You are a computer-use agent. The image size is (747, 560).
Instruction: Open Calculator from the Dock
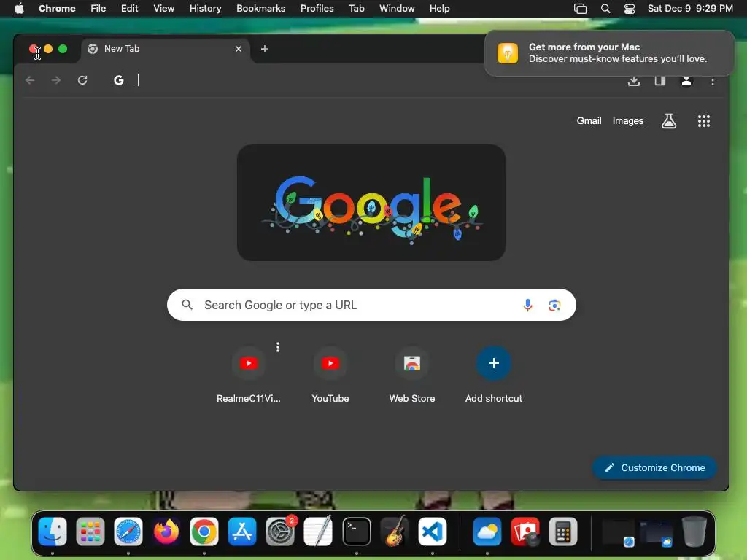pyautogui.click(x=562, y=532)
